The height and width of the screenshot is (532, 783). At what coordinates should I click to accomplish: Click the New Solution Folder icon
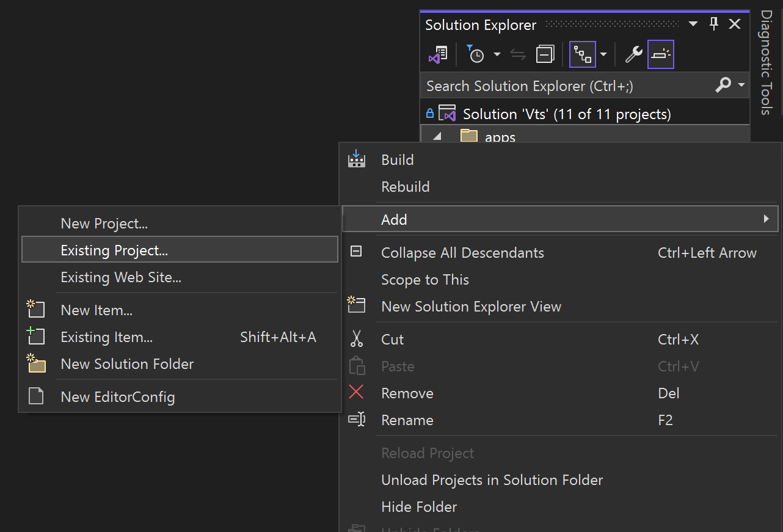(x=37, y=363)
